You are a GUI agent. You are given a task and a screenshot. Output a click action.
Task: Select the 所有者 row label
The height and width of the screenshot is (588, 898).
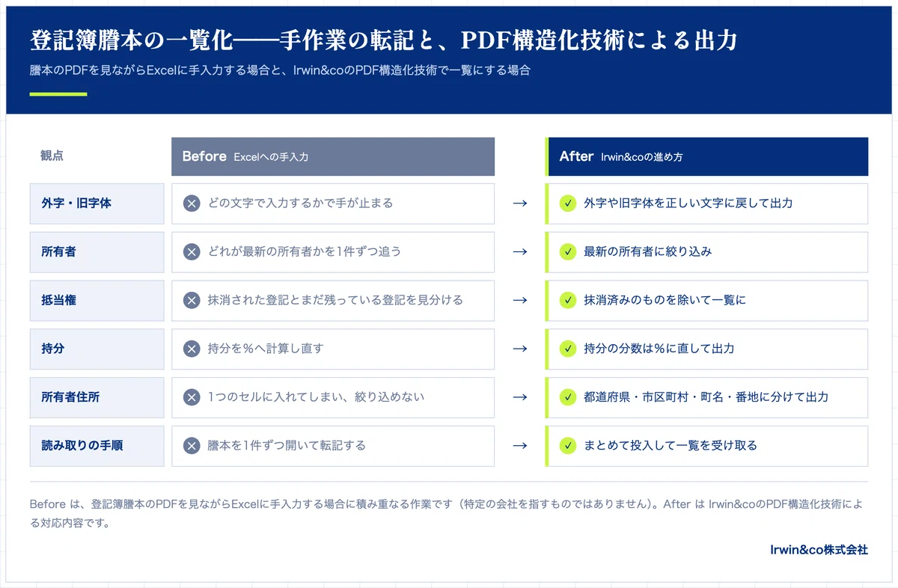click(x=97, y=252)
